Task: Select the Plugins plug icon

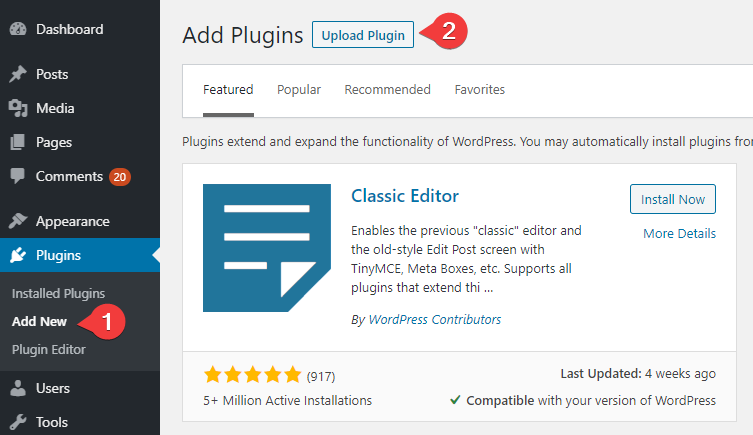Action: pos(18,255)
